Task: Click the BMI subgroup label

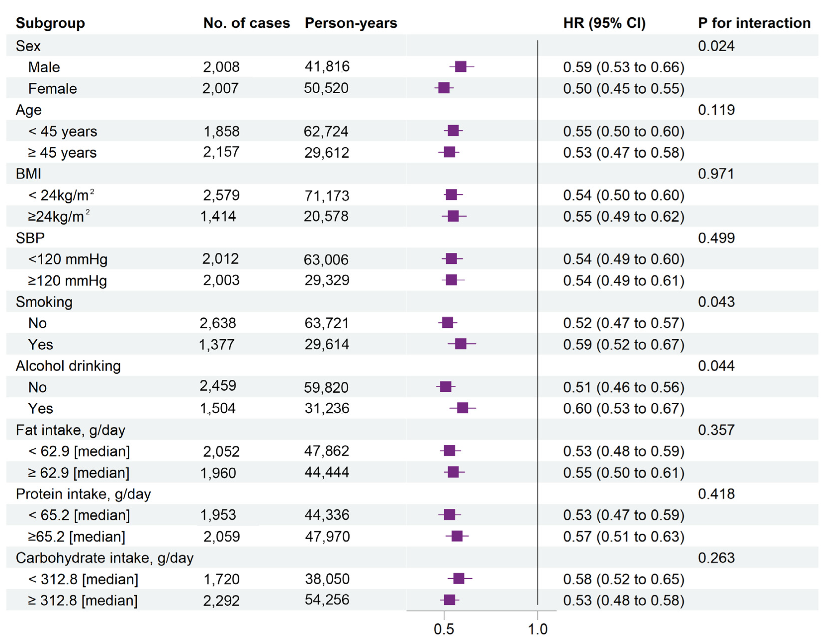Action: [x=29, y=174]
